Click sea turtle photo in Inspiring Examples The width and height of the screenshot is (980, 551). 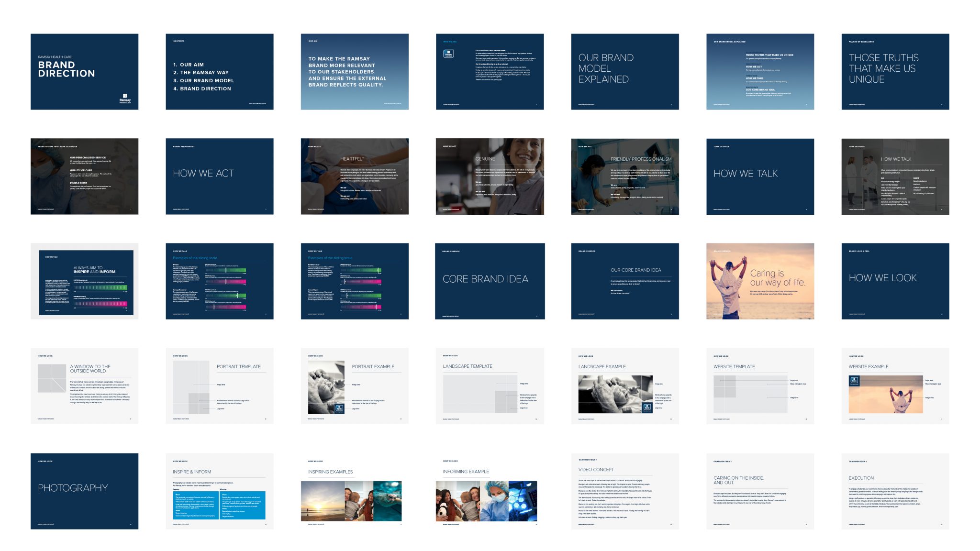[x=388, y=501]
